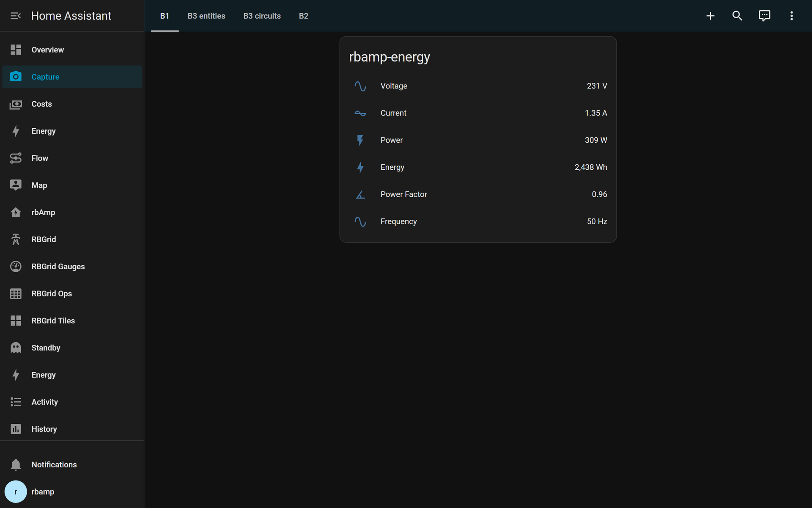
Task: Click the plus icon in the header
Action: [710, 16]
